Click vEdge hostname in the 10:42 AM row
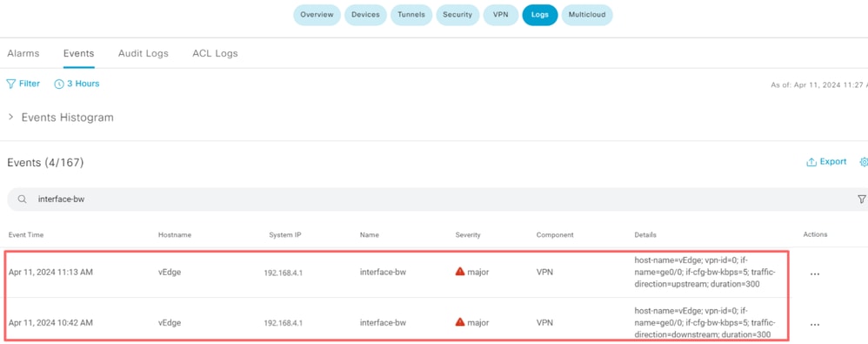The width and height of the screenshot is (868, 344). pyautogui.click(x=170, y=322)
